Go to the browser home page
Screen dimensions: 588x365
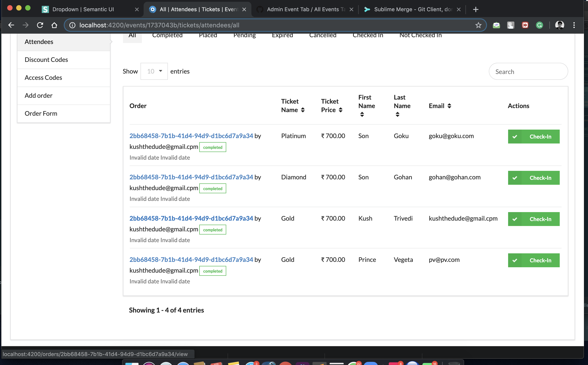tap(54, 25)
